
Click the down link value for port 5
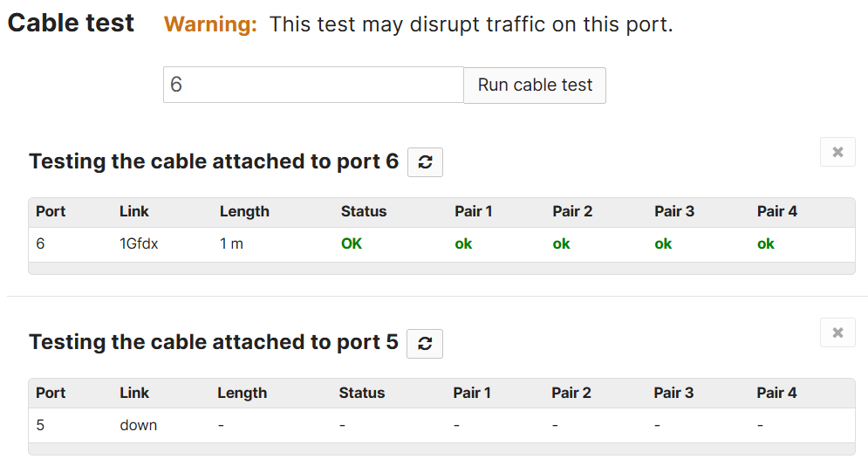pos(139,425)
